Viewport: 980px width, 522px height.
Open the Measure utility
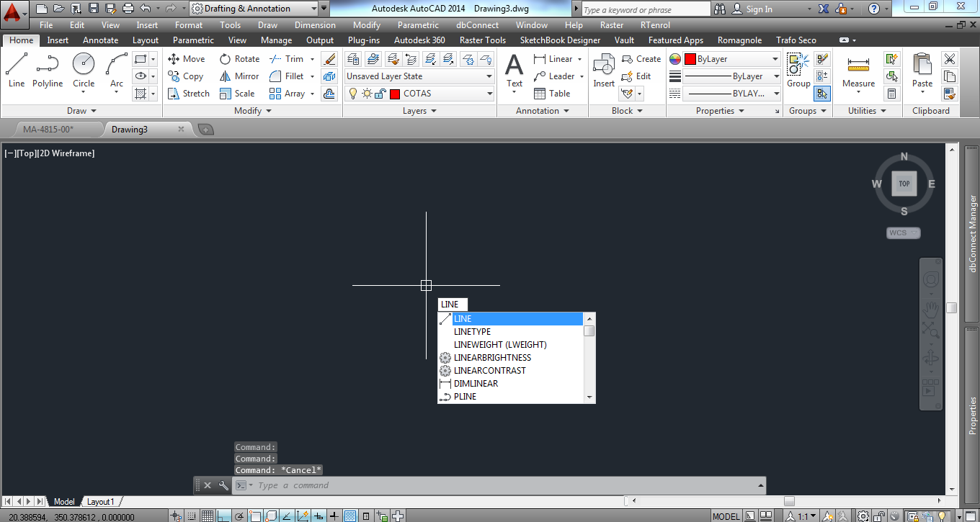point(857,68)
